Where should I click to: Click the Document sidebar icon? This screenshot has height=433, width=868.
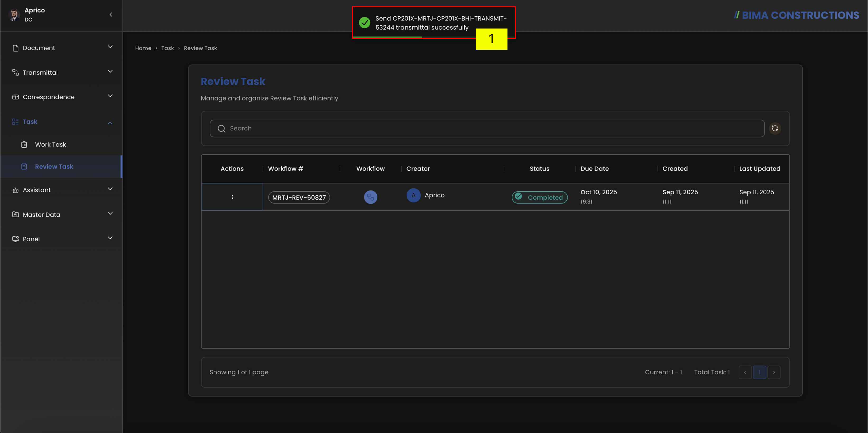(16, 48)
